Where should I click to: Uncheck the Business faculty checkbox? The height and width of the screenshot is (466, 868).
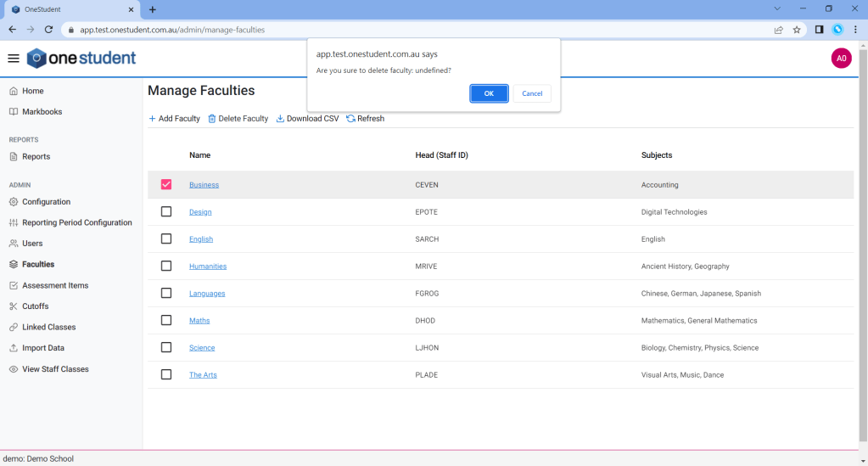click(166, 184)
